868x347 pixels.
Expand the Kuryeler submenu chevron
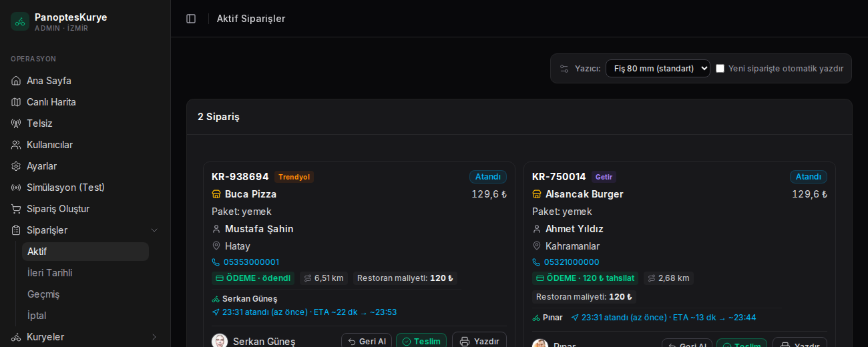154,337
